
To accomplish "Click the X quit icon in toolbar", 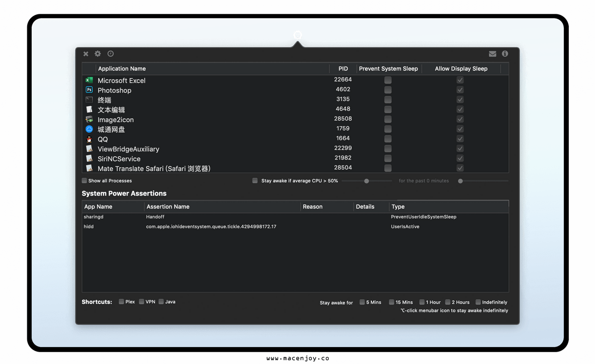I will (86, 53).
